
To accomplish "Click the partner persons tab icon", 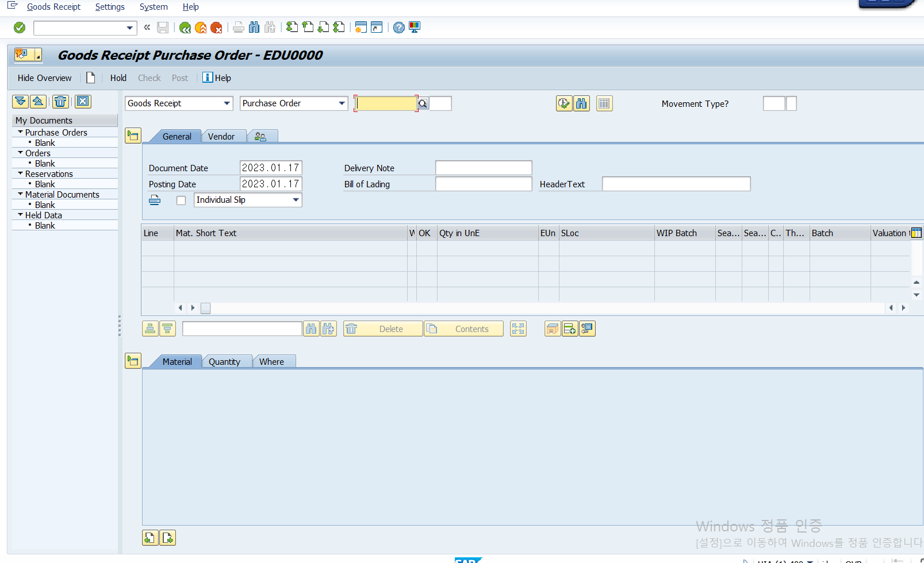I will [260, 137].
